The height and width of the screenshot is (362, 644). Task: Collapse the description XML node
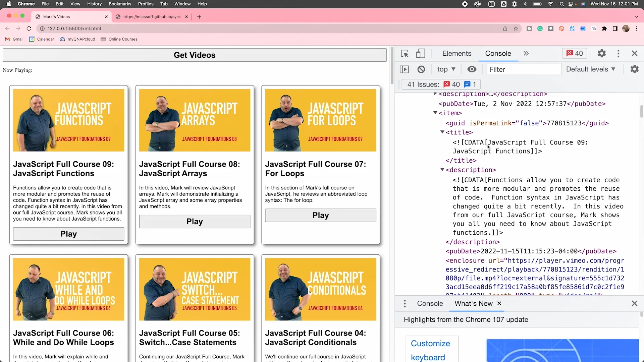click(x=442, y=170)
